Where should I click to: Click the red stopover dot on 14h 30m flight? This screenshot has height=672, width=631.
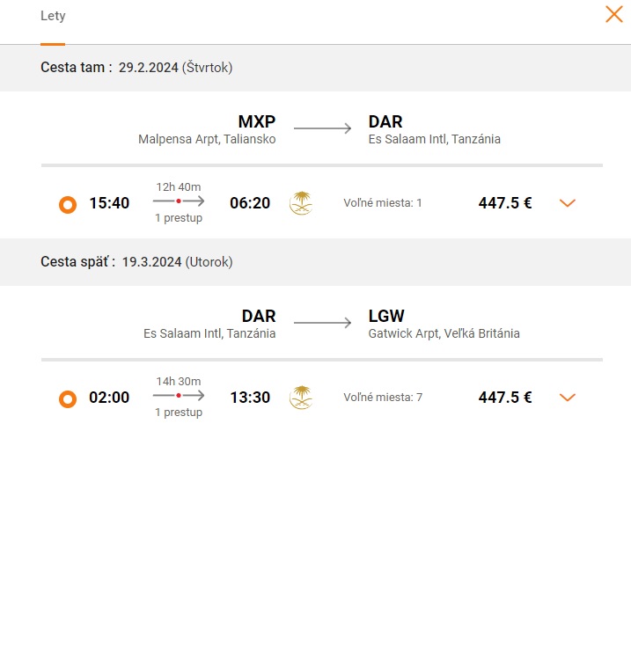pyautogui.click(x=179, y=396)
